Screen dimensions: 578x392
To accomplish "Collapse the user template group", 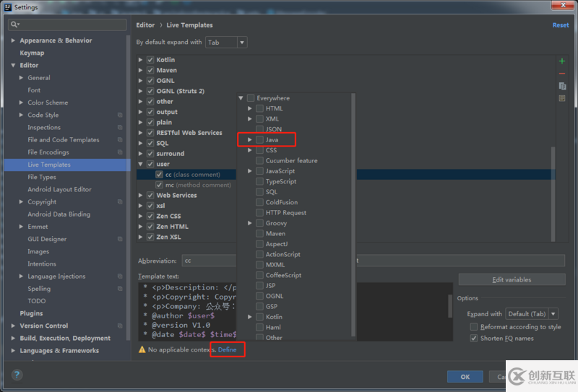I will point(140,164).
